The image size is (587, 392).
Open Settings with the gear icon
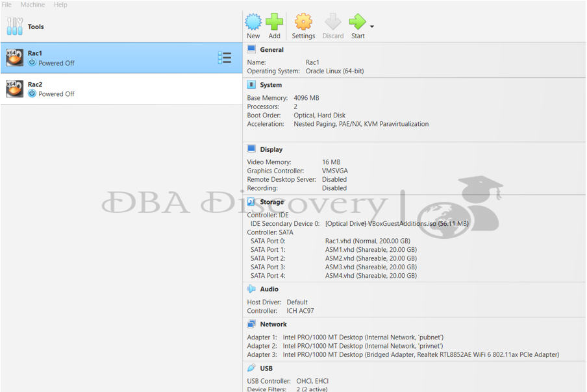coord(303,21)
